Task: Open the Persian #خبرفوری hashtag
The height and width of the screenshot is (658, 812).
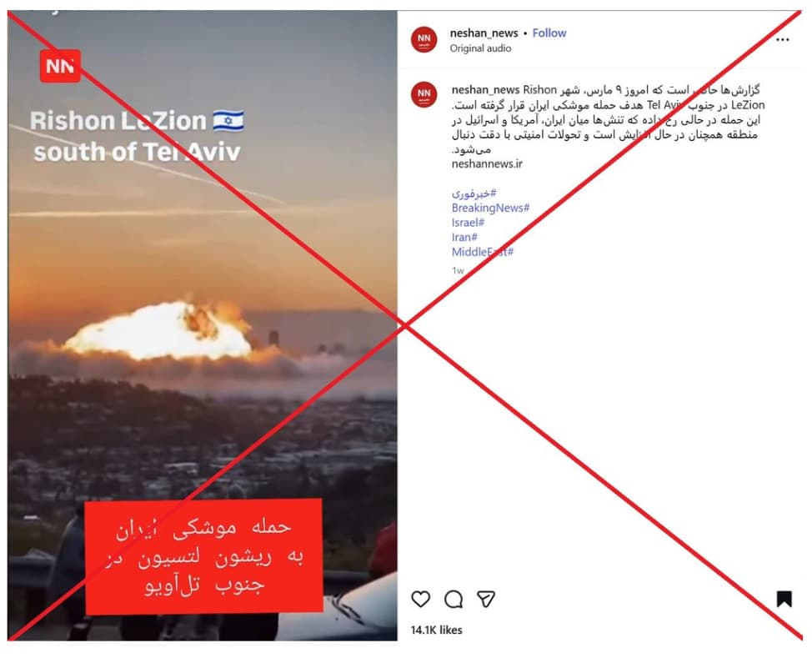Action: pyautogui.click(x=474, y=193)
